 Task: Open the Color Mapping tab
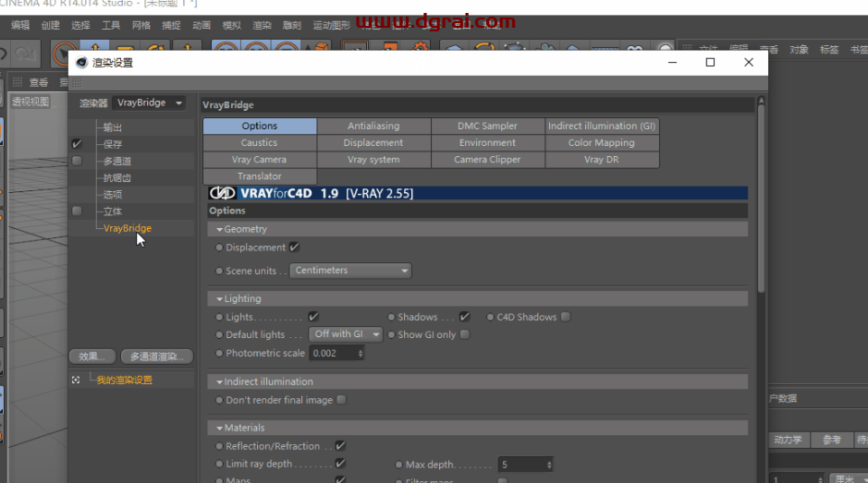[602, 143]
